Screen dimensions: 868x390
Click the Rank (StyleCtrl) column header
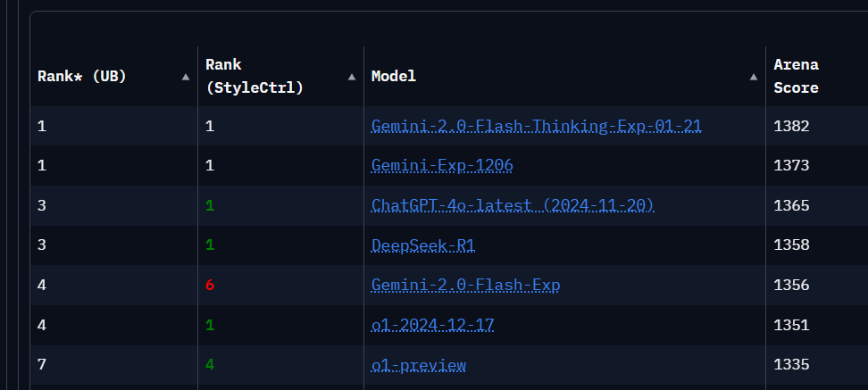point(255,77)
